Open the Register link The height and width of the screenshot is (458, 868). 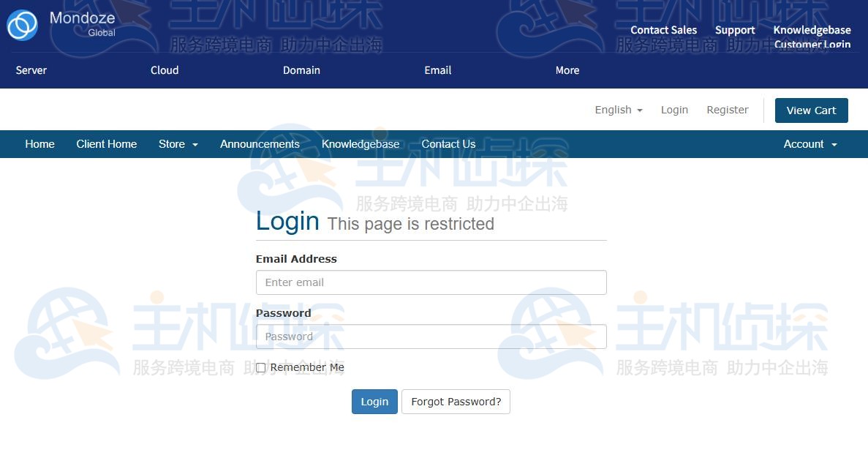click(728, 110)
